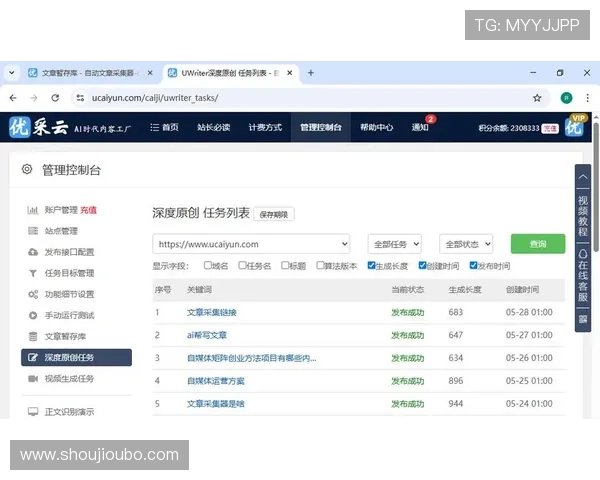
Task: Click the QR code icon on side widget
Action: [583, 319]
